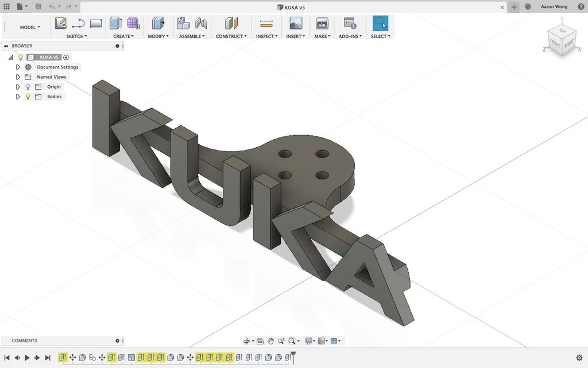Select the Pan hand tool
The height and width of the screenshot is (368, 588).
(270, 341)
